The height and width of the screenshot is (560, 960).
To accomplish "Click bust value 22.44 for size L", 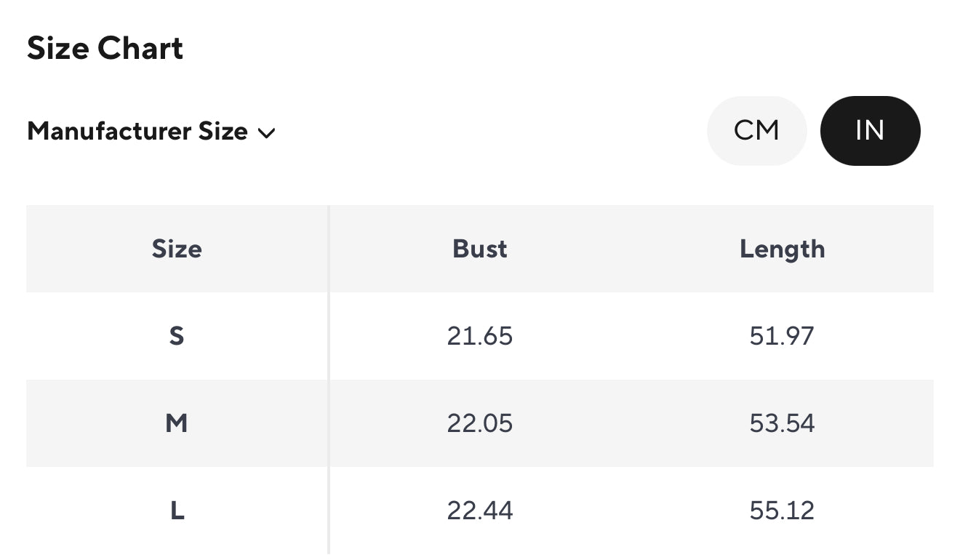I will tap(479, 511).
